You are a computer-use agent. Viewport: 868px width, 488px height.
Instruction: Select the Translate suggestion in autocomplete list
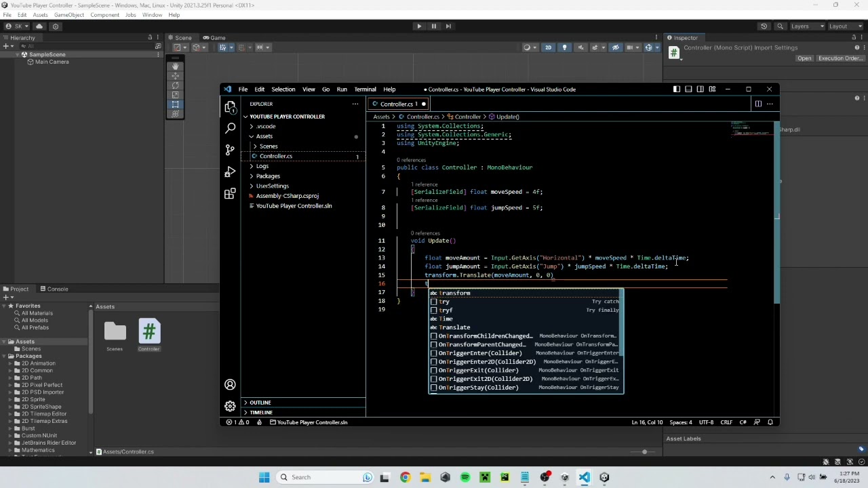point(526,327)
